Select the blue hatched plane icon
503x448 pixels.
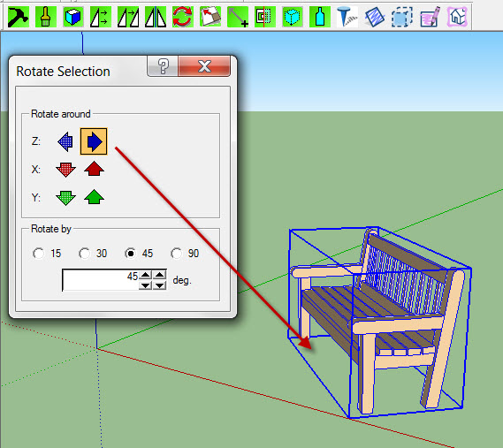tap(375, 17)
